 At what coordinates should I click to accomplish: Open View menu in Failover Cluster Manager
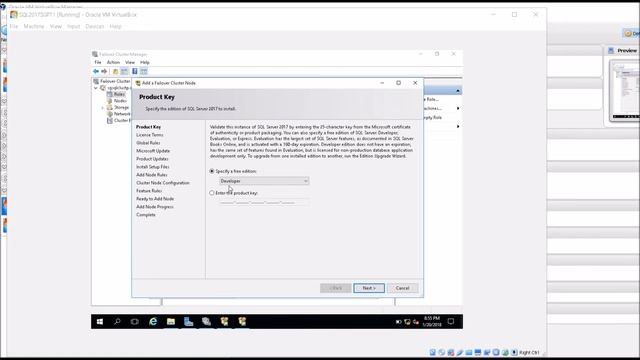pos(130,62)
